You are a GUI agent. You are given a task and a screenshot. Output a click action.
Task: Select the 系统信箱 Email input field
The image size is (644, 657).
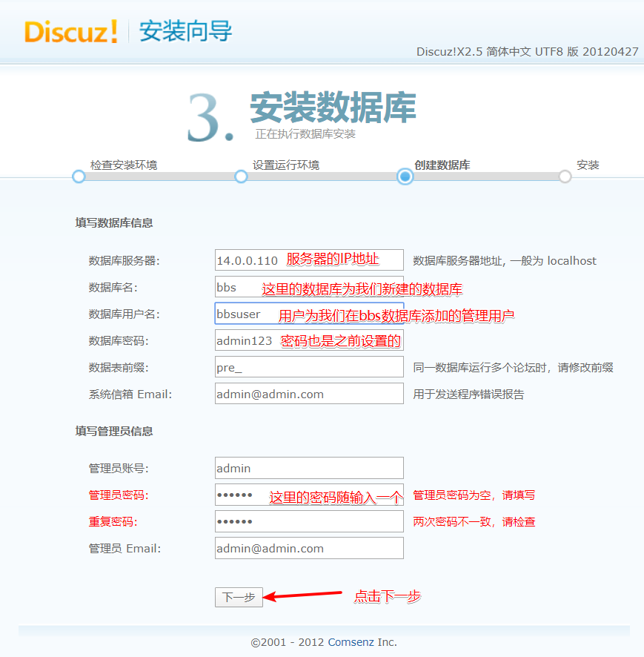pyautogui.click(x=308, y=394)
